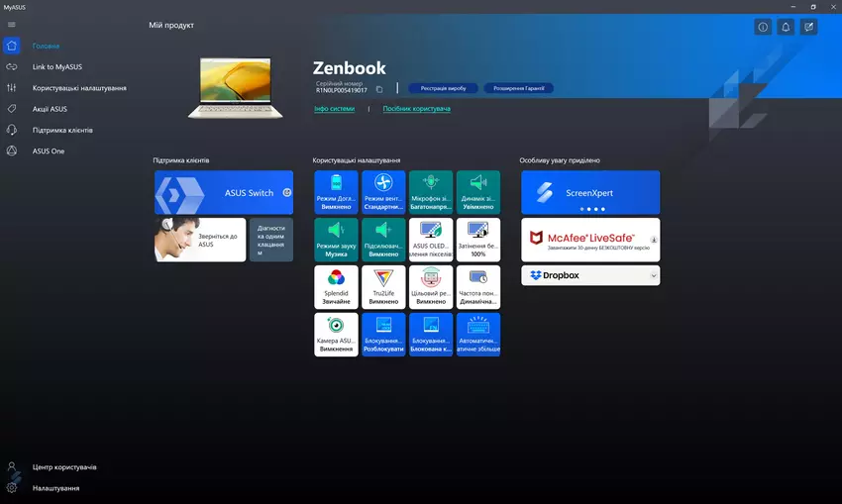The width and height of the screenshot is (842, 504).
Task: Expand the Dropbox dropdown arrow
Action: pyautogui.click(x=653, y=275)
